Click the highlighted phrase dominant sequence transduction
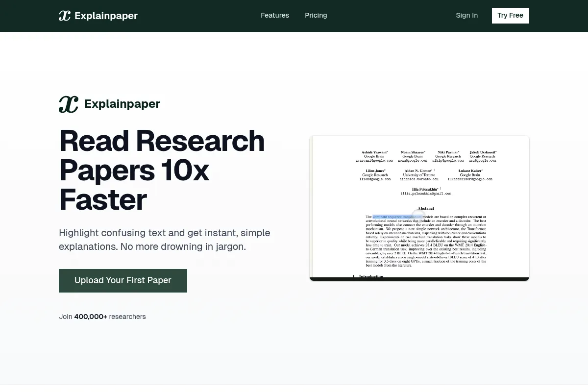Viewport: 588px width, 392px height. (397, 217)
